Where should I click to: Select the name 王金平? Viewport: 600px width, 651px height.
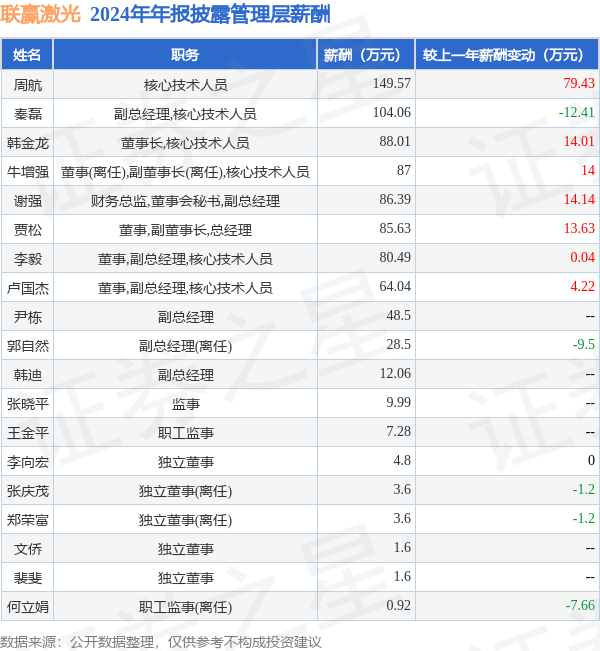pyautogui.click(x=28, y=433)
